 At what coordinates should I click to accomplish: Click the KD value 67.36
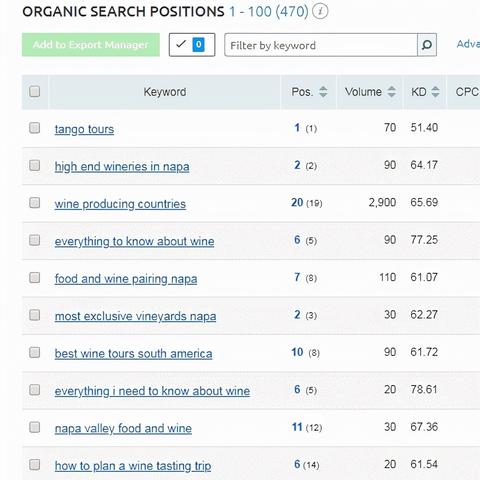tap(424, 427)
